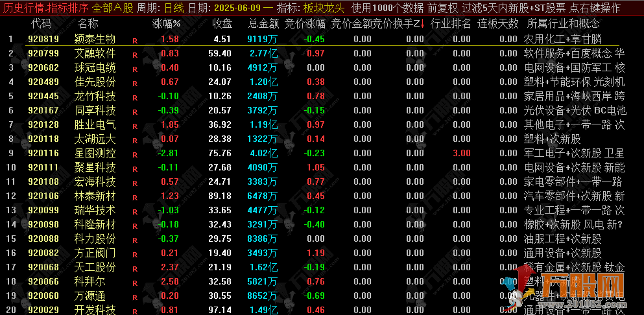Click the R marker beside 龙竹科技
The height and width of the screenshot is (315, 644).
(135, 98)
